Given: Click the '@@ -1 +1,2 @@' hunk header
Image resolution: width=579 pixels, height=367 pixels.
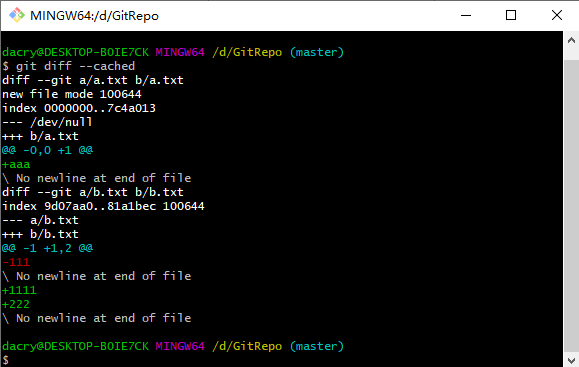Looking at the screenshot, I should tap(48, 248).
